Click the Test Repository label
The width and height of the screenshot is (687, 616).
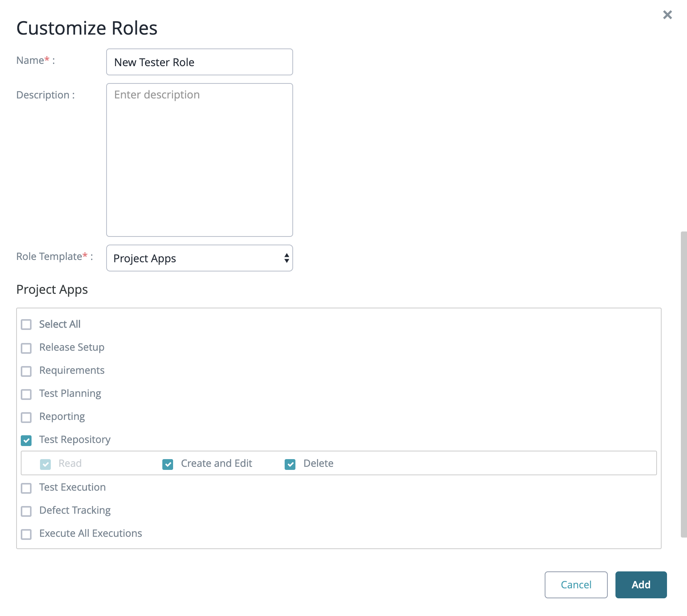point(75,440)
